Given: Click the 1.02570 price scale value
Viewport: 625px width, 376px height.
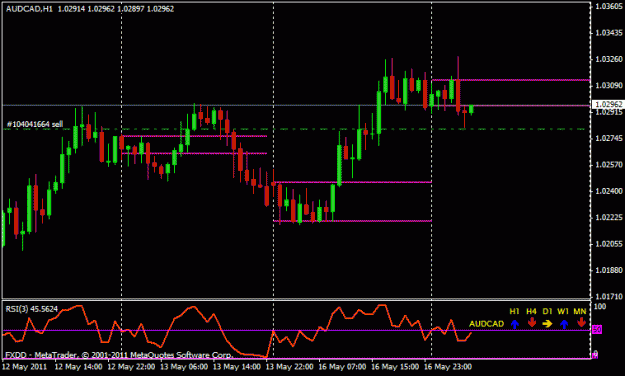Looking at the screenshot, I should (x=609, y=164).
